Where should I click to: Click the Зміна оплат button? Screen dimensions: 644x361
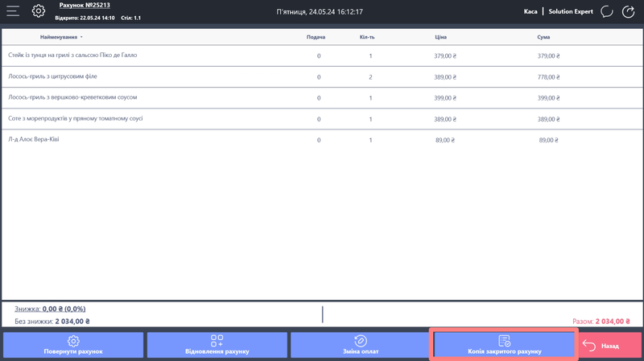pos(360,345)
